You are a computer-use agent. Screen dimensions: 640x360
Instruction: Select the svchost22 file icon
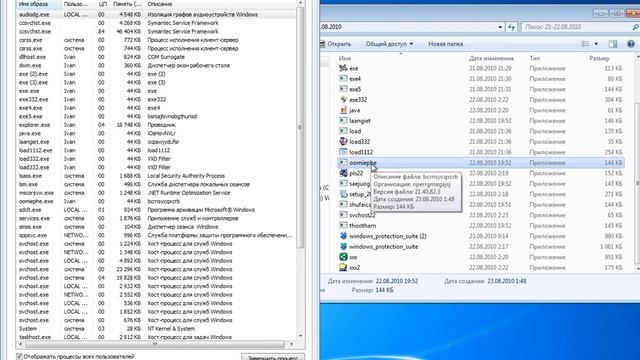point(343,215)
